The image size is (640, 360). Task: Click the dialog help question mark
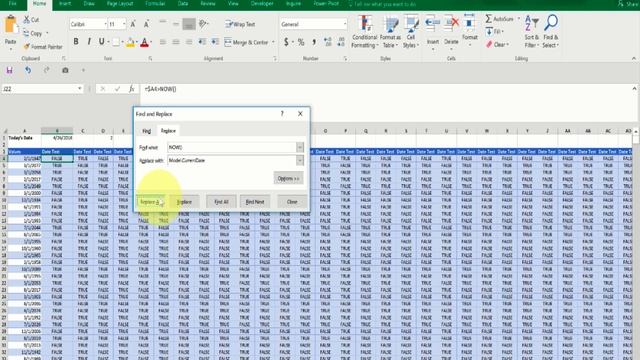click(x=282, y=114)
